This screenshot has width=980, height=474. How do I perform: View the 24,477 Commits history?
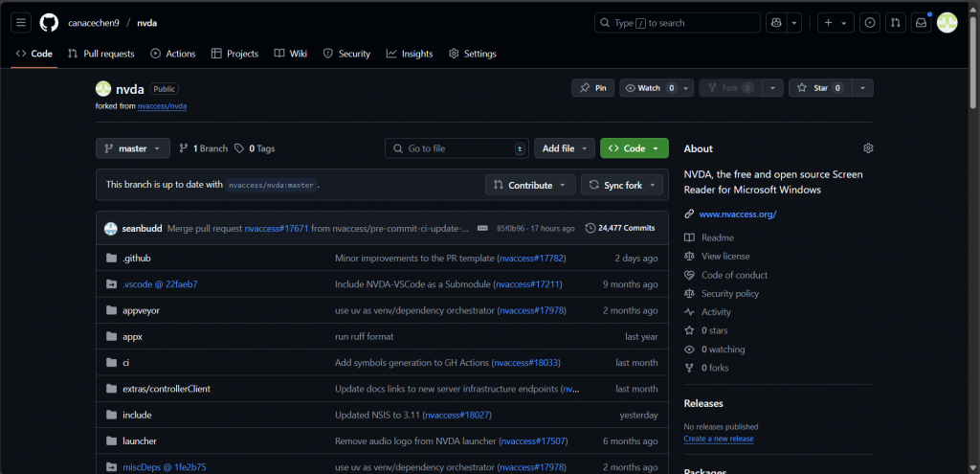pyautogui.click(x=620, y=228)
